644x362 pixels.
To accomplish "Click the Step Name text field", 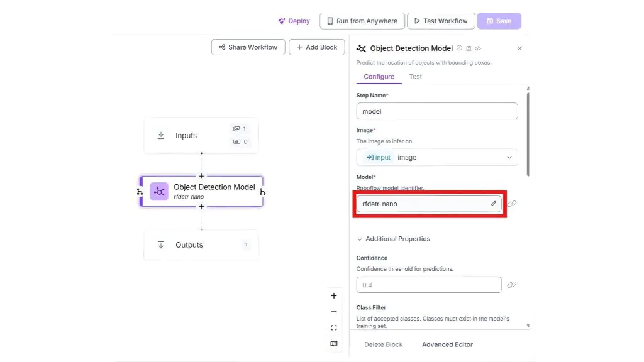I will pyautogui.click(x=437, y=111).
